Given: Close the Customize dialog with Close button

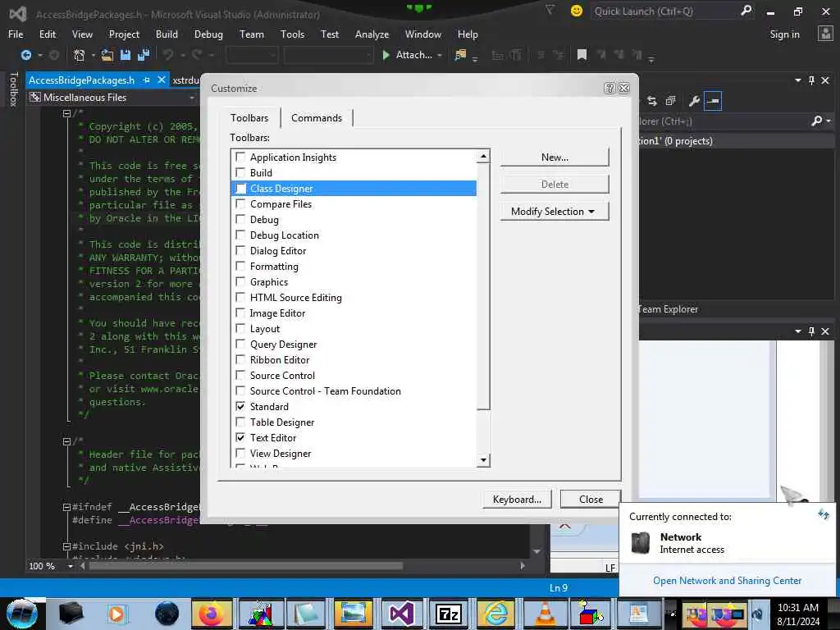Looking at the screenshot, I should pos(591,500).
